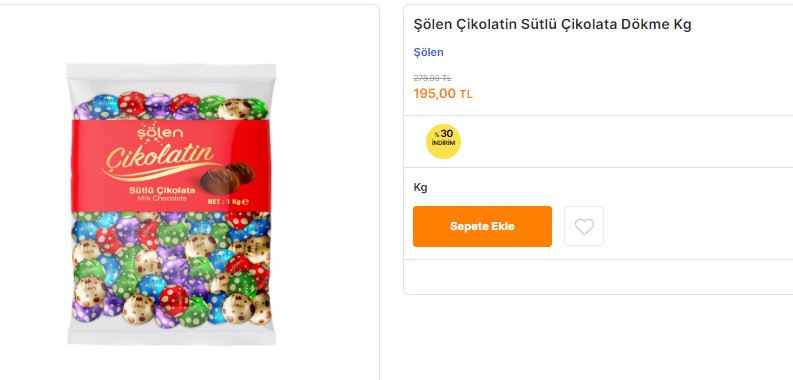Click the gold Çikolatin script on package

click(x=158, y=159)
